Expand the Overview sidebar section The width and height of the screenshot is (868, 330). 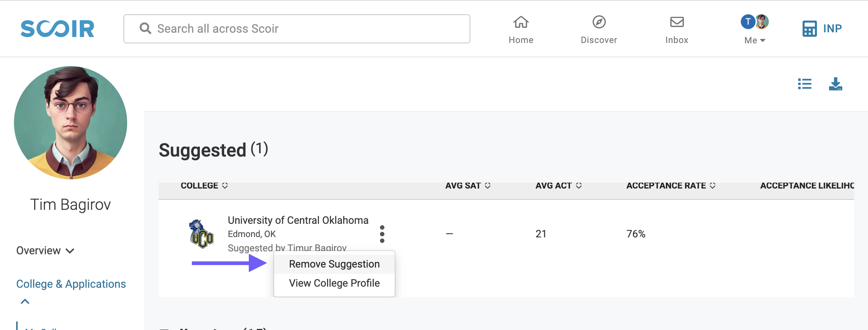point(45,251)
